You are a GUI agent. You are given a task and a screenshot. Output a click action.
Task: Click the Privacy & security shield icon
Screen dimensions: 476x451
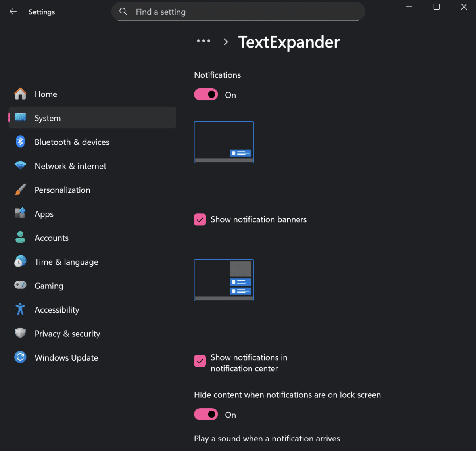[x=20, y=333]
